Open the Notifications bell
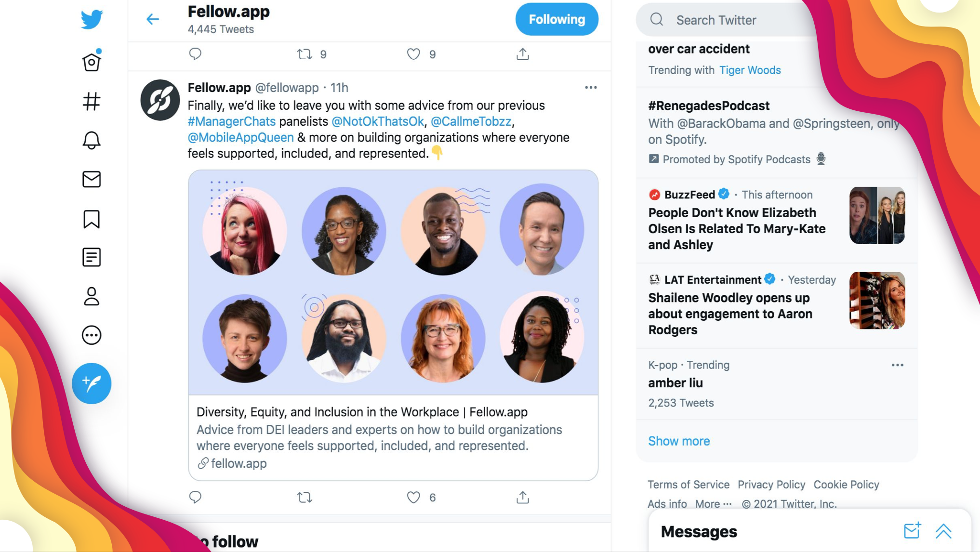Image resolution: width=980 pixels, height=552 pixels. click(x=92, y=140)
